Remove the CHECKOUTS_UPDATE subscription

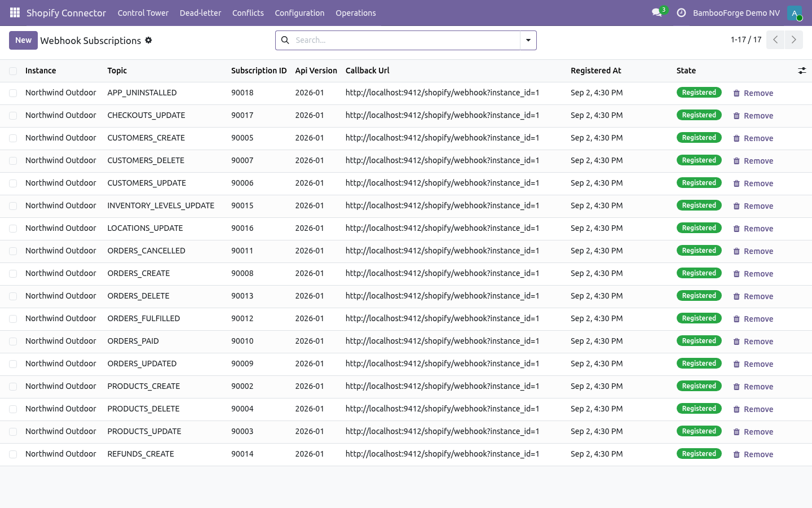[753, 116]
